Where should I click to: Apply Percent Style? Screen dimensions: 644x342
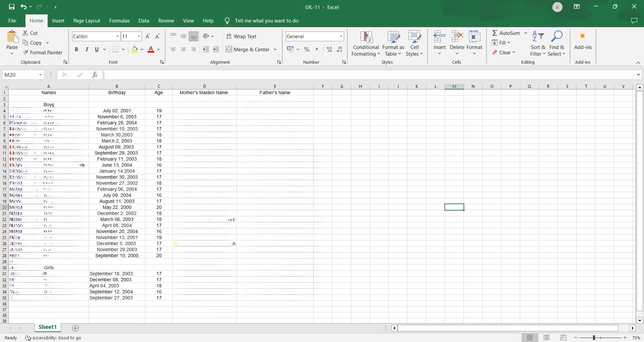coord(307,49)
